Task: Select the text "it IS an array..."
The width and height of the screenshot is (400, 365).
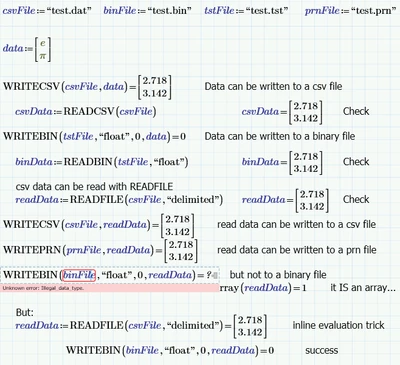Action: (363, 287)
